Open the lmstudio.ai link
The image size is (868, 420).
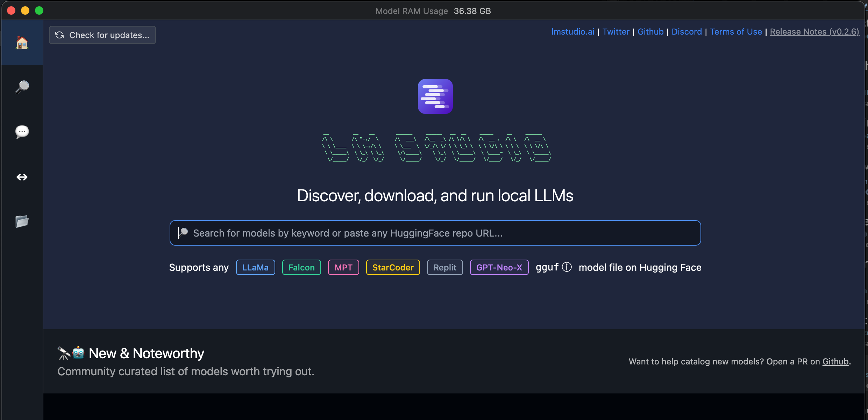(573, 32)
